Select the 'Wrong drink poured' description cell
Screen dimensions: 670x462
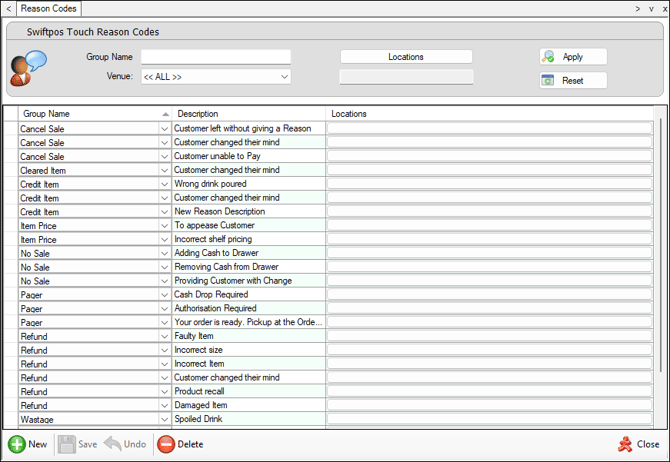pos(248,184)
